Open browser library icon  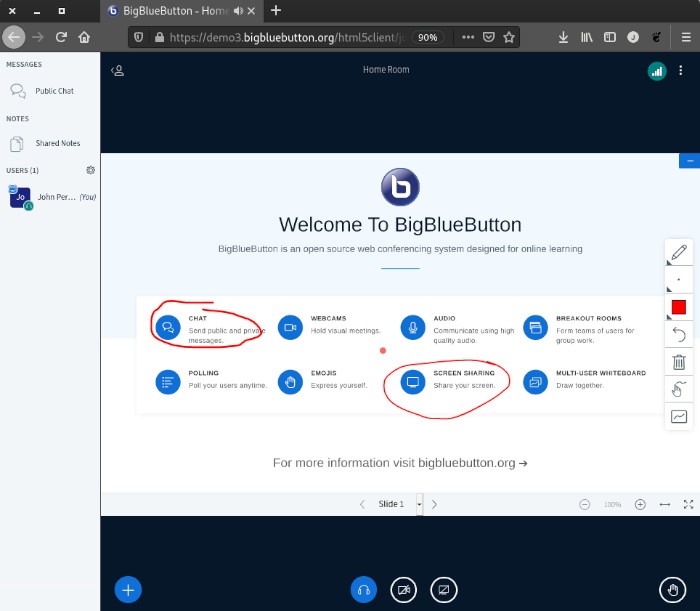point(587,37)
